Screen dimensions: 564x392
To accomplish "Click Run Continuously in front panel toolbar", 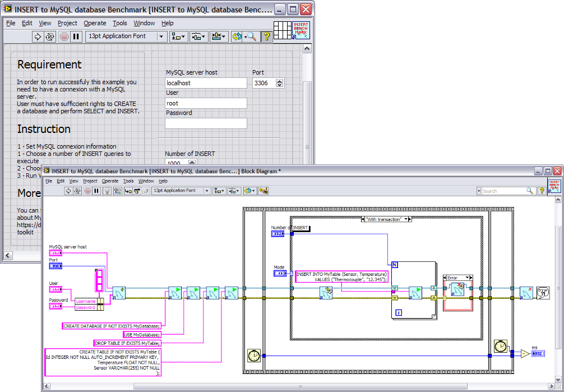I will tap(50, 36).
